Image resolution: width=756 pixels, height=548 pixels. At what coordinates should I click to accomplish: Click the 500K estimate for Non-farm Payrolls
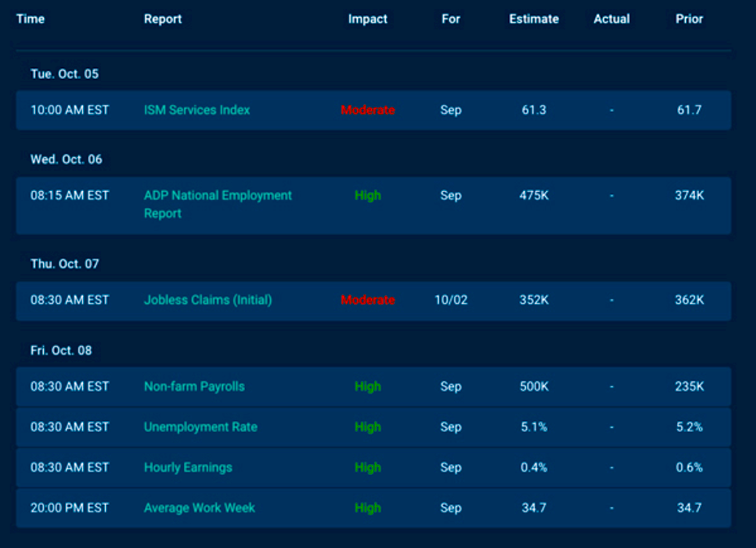point(534,386)
